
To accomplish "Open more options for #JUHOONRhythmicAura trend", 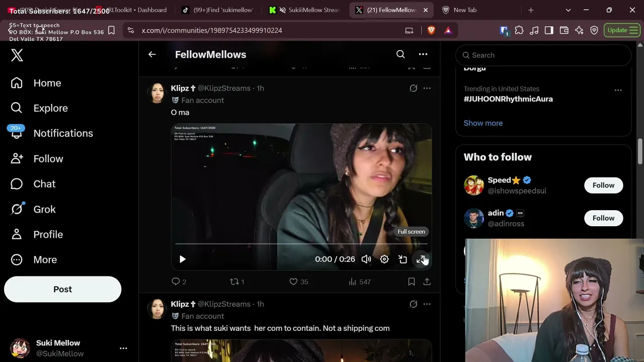I will pyautogui.click(x=618, y=90).
